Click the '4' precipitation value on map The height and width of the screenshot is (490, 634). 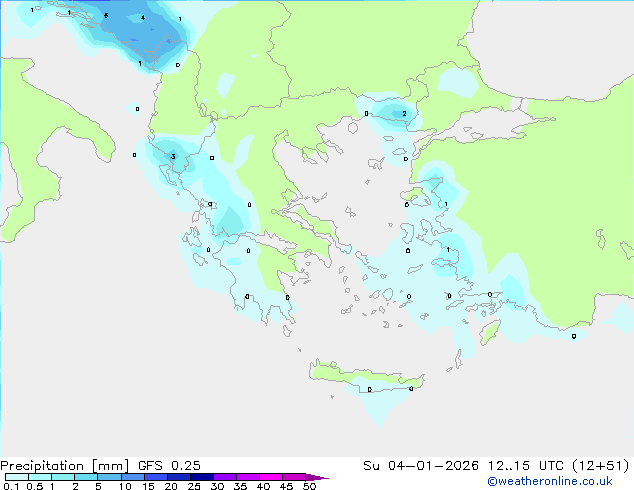143,17
